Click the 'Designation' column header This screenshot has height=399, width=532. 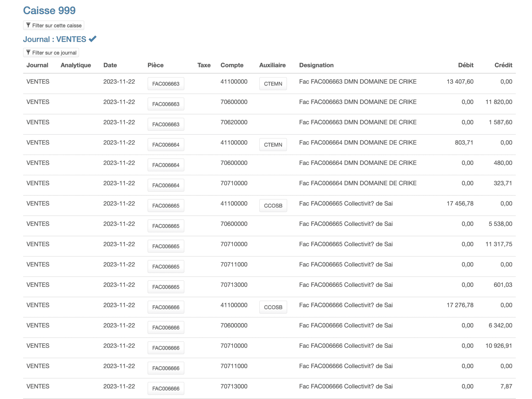316,65
